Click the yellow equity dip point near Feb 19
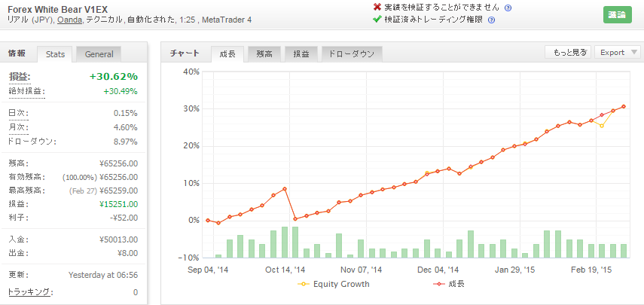Image resolution: width=644 pixels, height=305 pixels. [x=602, y=126]
